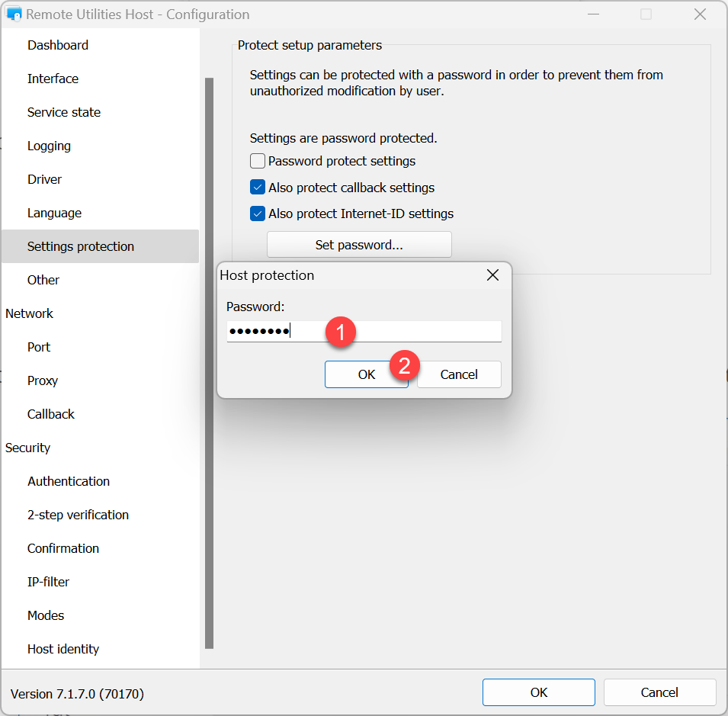Toggle Password protect settings checkbox

click(258, 162)
